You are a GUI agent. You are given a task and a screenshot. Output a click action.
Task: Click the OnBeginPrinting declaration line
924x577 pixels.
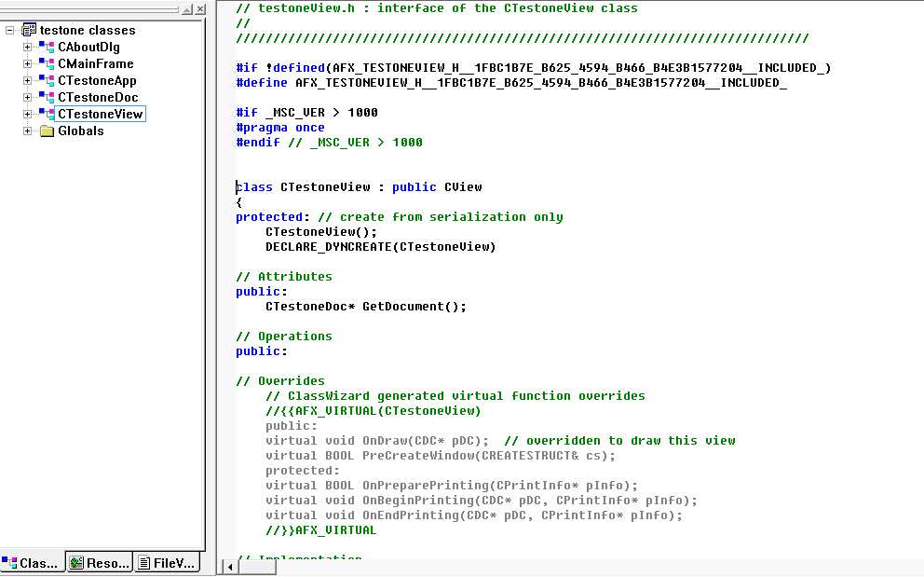pos(482,501)
